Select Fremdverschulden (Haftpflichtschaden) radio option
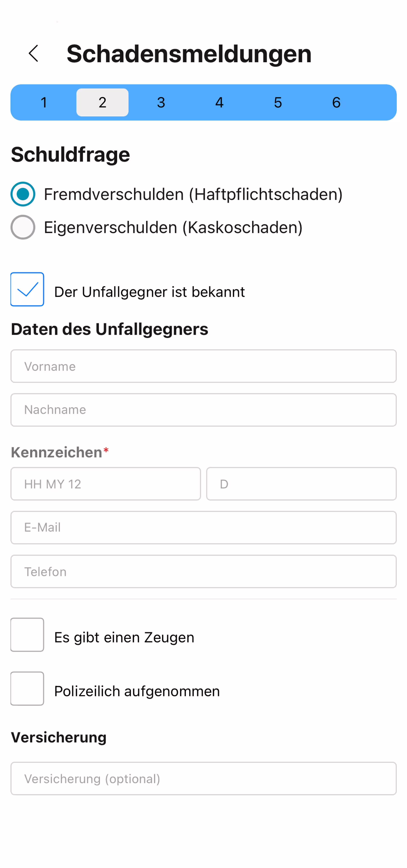407x868 pixels. coord(23,194)
